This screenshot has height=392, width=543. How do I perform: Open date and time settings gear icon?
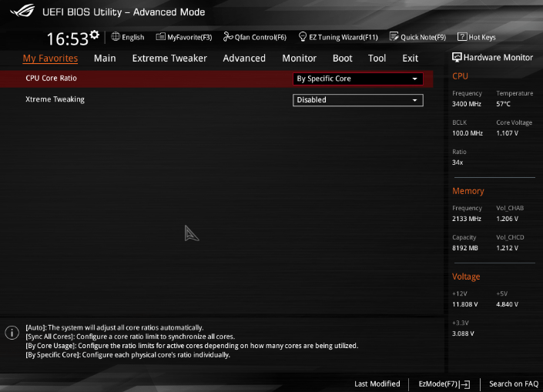click(94, 35)
